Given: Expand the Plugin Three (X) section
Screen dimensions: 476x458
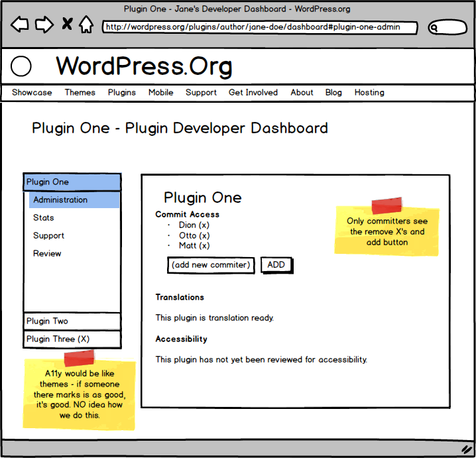Looking at the screenshot, I should [x=72, y=339].
